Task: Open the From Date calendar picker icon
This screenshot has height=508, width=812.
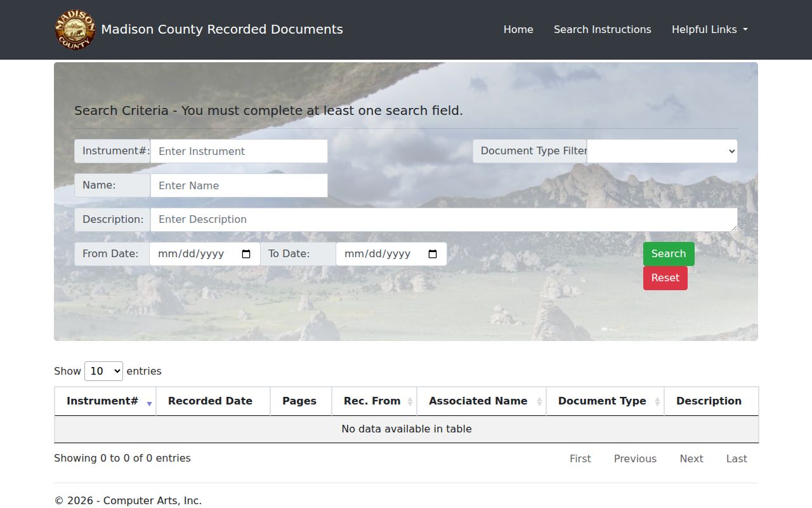Action: pyautogui.click(x=247, y=254)
